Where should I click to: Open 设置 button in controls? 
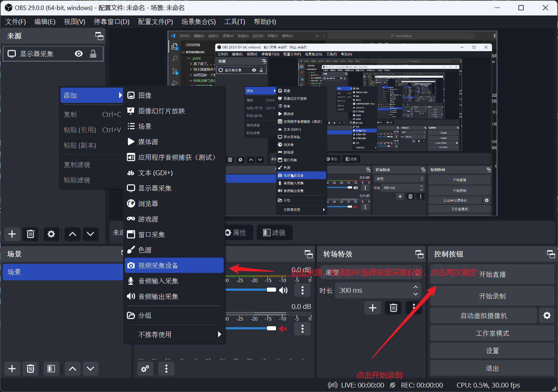[492, 351]
